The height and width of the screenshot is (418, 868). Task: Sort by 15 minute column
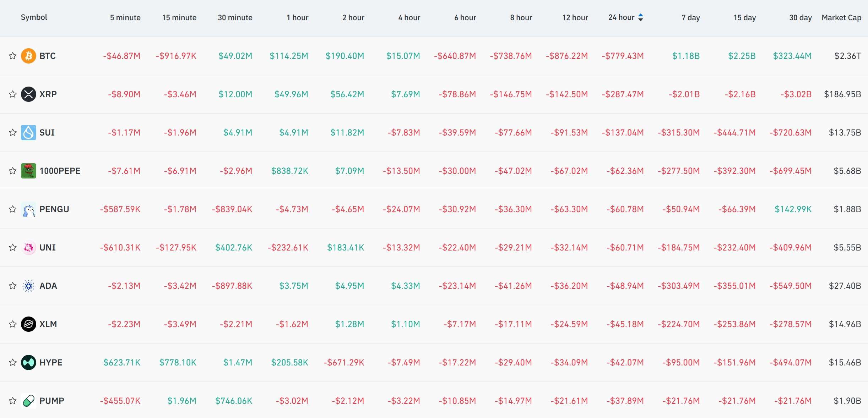pyautogui.click(x=179, y=17)
